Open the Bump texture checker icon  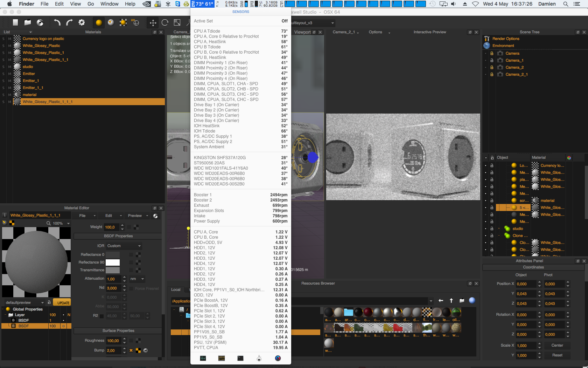[x=138, y=350]
